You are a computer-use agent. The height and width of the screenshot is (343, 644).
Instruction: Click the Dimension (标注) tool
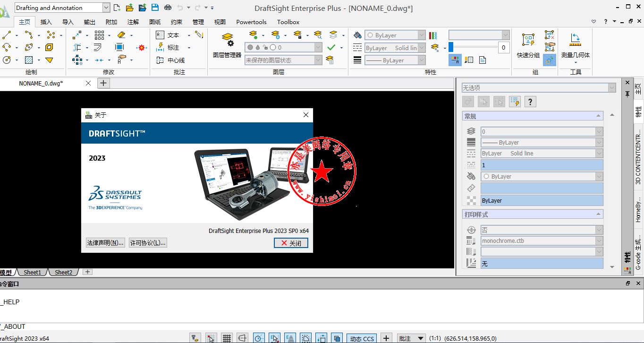tap(169, 48)
